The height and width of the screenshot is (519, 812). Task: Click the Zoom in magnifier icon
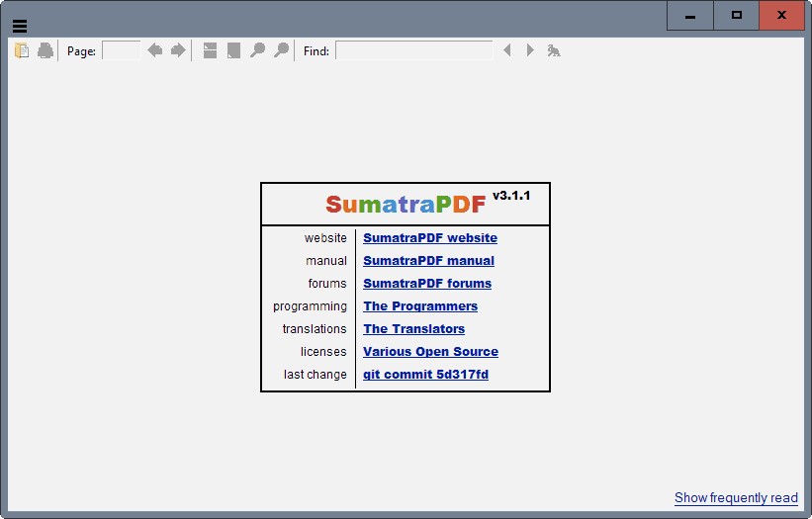281,50
